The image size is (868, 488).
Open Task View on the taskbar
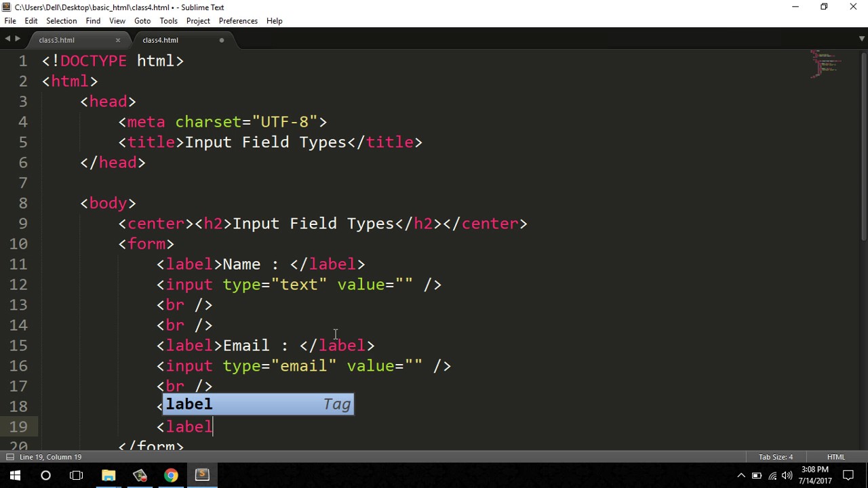(x=77, y=475)
